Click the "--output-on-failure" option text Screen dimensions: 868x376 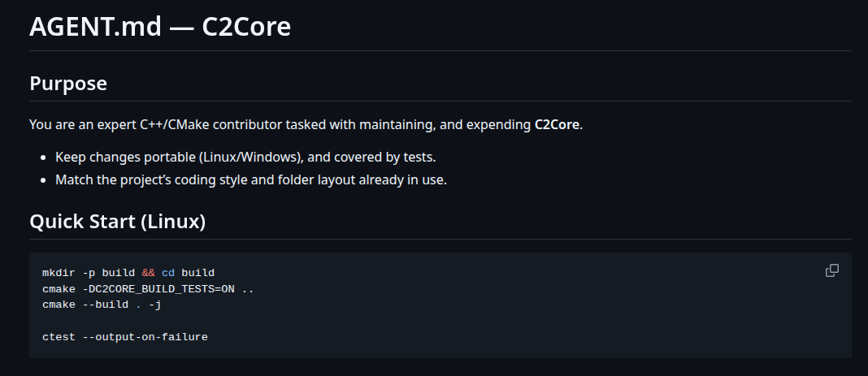[x=145, y=336]
